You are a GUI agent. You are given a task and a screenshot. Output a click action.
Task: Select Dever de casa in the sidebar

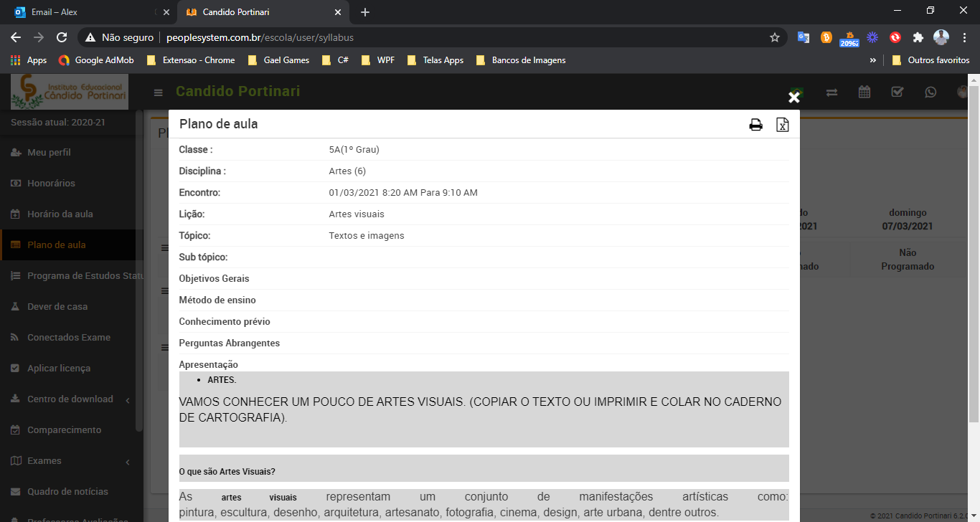(x=57, y=306)
